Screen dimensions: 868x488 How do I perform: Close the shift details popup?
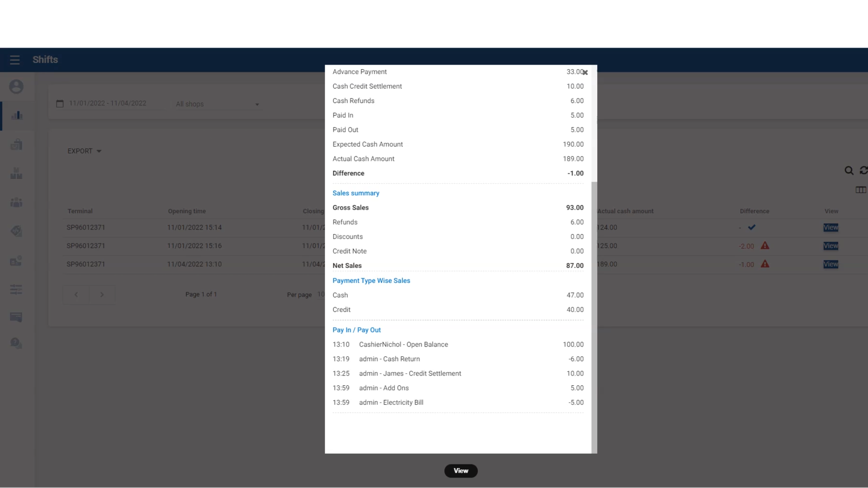(x=585, y=72)
